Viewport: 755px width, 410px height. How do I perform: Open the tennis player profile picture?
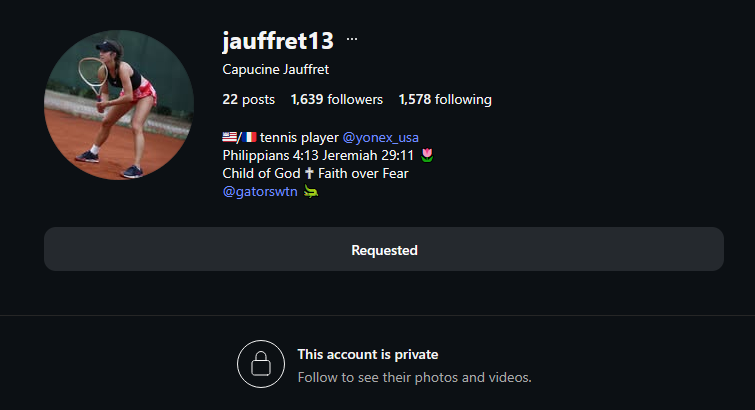pyautogui.click(x=119, y=105)
